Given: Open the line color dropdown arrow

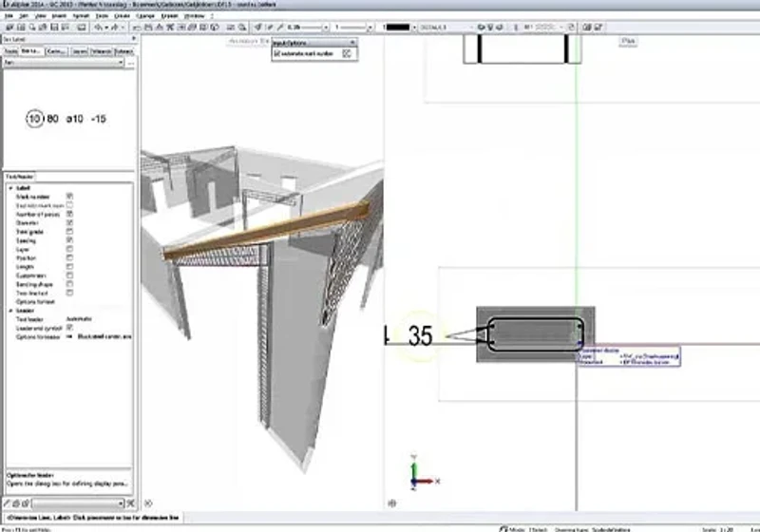Looking at the screenshot, I should tap(414, 28).
